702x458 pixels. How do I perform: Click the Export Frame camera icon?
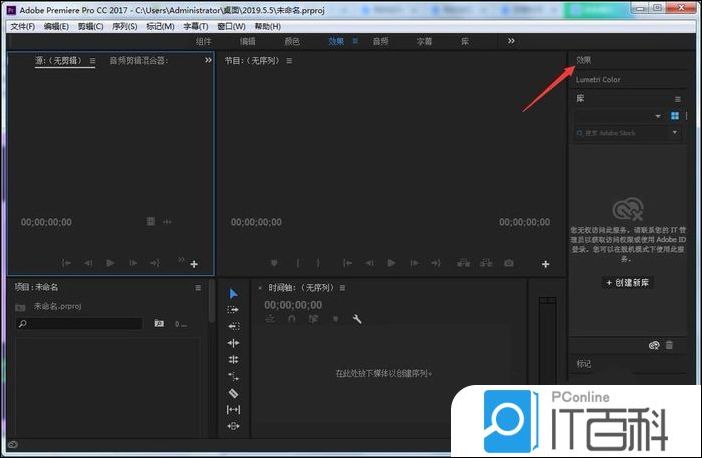[509, 263]
